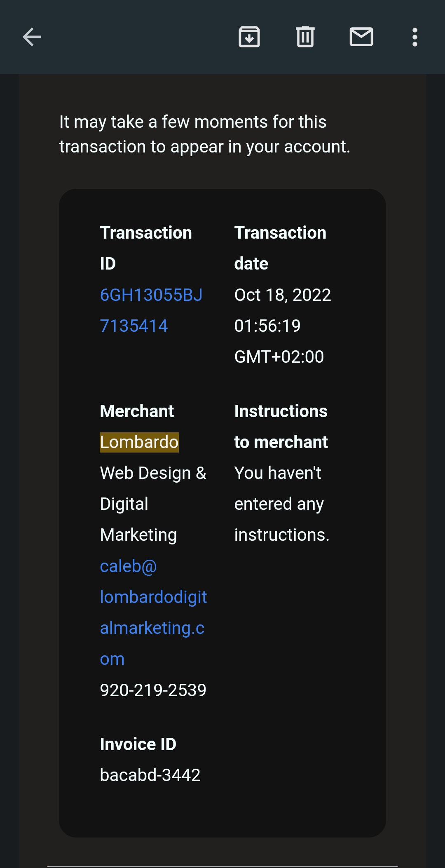Tap the GMT+02:00 timezone text

coord(279,357)
